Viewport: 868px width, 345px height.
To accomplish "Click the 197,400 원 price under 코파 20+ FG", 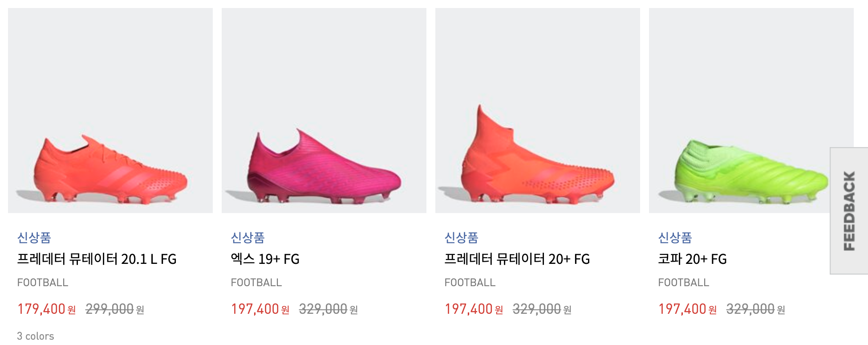I will point(687,309).
